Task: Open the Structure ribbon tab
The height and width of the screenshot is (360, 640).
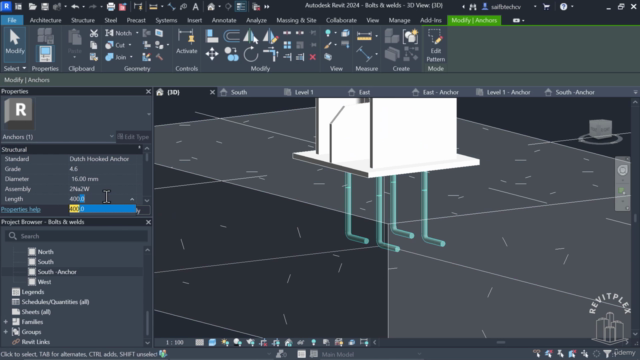Action: click(x=83, y=20)
